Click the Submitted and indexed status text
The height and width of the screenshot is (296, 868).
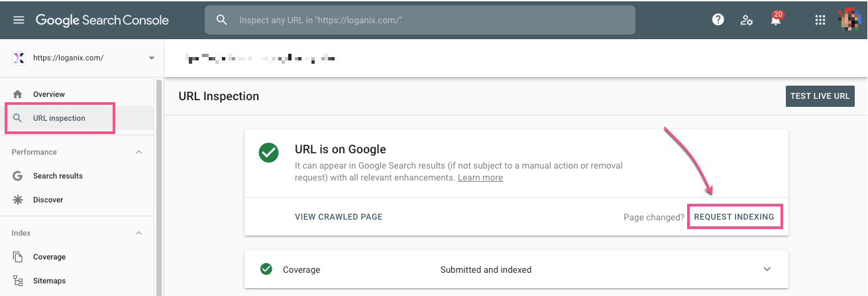tap(486, 270)
